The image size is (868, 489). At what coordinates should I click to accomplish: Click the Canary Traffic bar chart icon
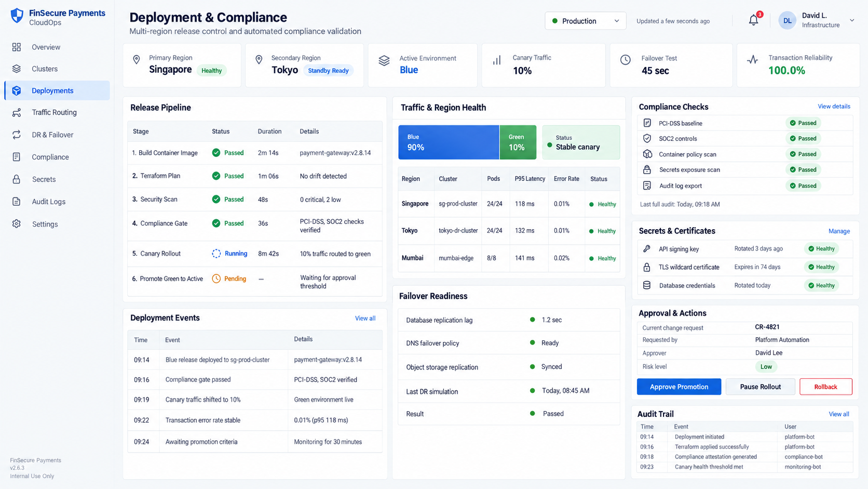497,60
